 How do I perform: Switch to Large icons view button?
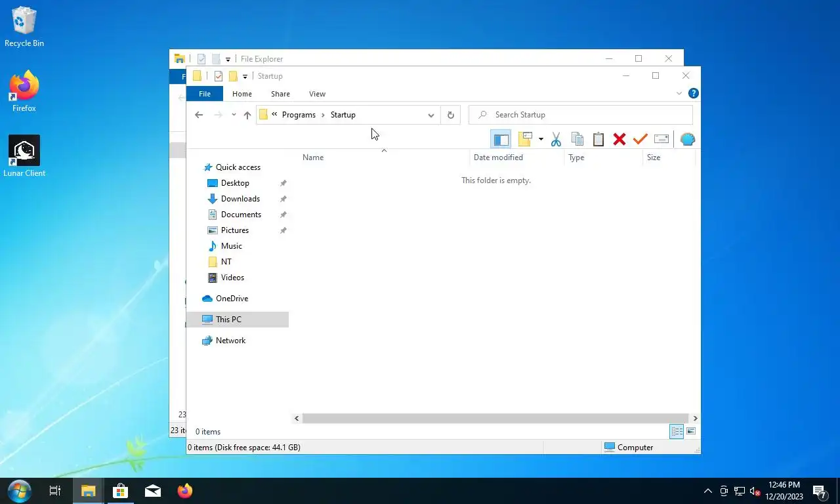(691, 431)
